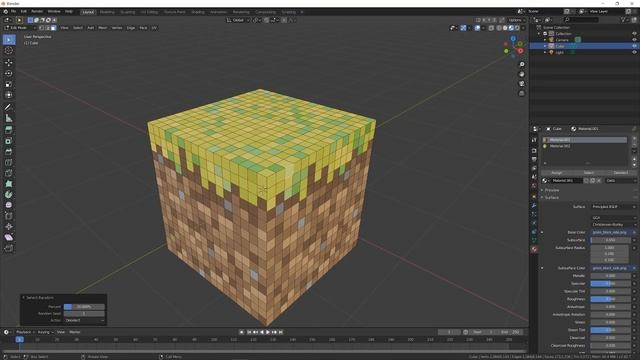Open the GGX distribution dropdown
Screen dimensions: 640x360
click(x=613, y=218)
